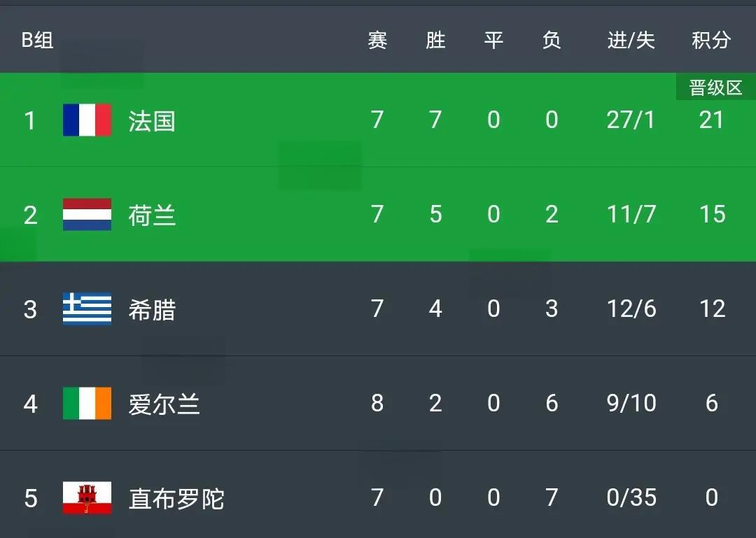
Task: Click the 进/失 column header
Action: point(631,41)
